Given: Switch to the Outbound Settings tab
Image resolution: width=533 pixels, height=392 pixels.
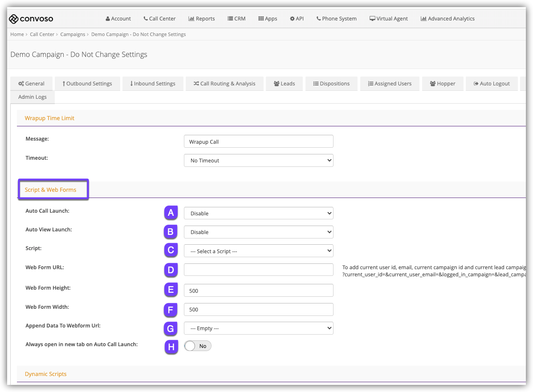Looking at the screenshot, I should [87, 84].
